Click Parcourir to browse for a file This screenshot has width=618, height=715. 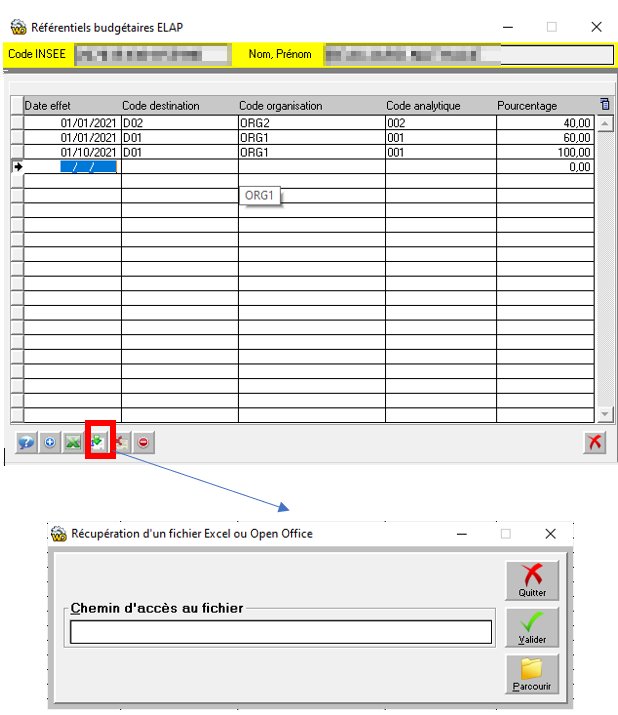(532, 674)
